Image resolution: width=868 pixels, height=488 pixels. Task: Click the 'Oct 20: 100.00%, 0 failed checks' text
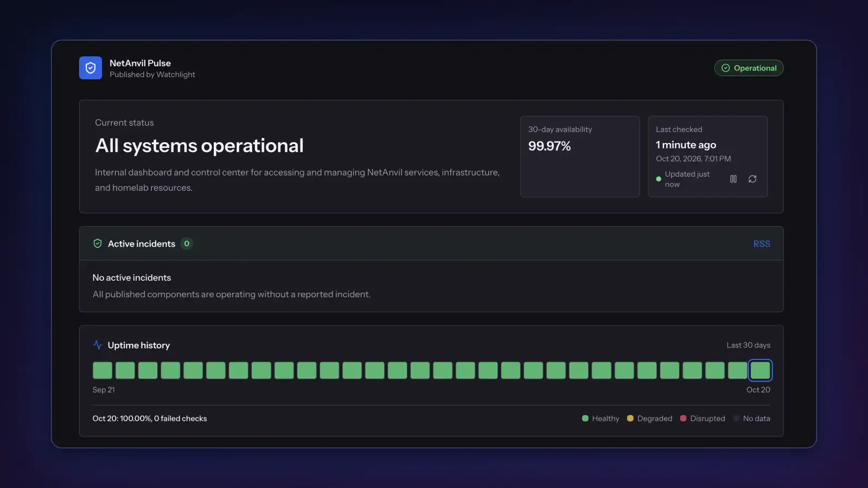(150, 418)
